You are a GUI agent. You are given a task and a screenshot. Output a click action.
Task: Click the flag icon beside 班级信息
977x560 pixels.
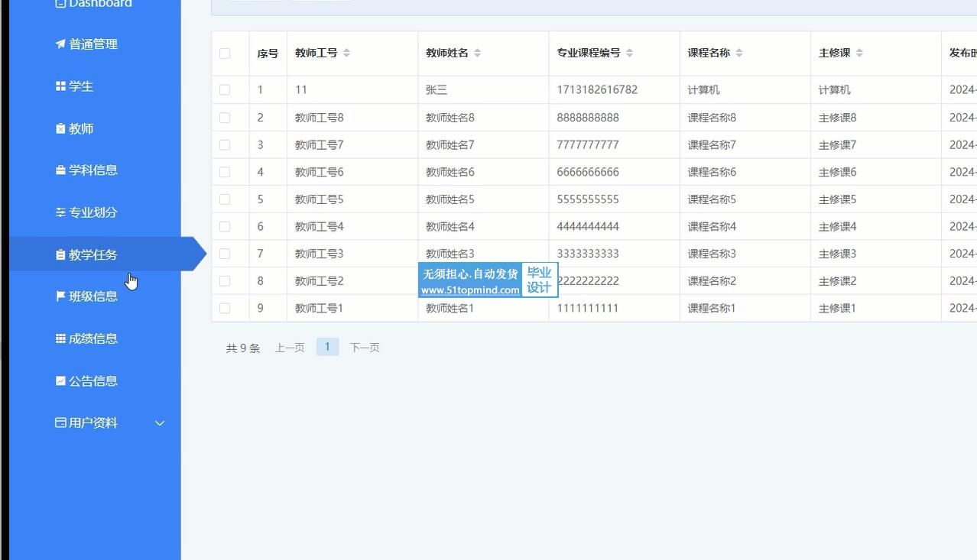60,296
